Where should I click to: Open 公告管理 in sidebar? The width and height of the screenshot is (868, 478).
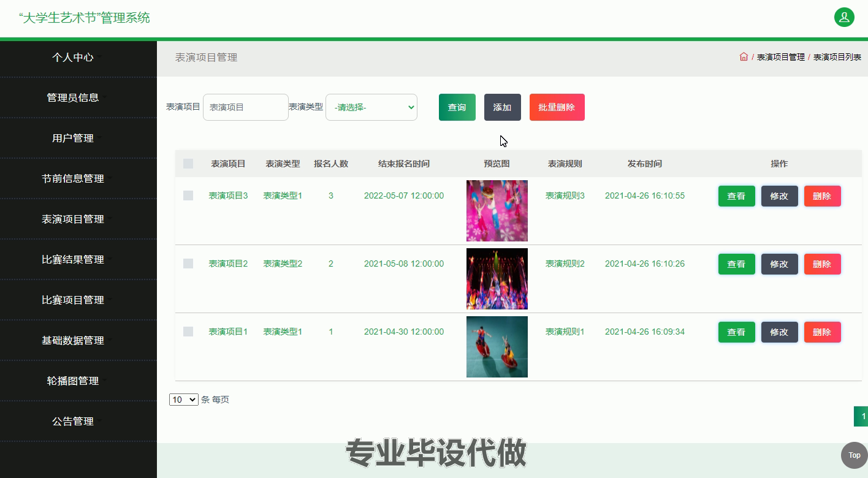pyautogui.click(x=73, y=421)
